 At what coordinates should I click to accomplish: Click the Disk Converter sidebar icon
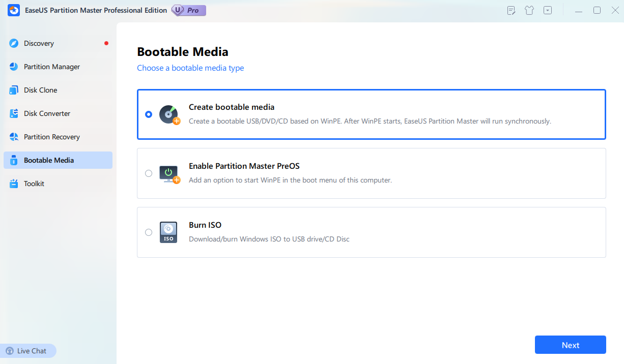(x=14, y=113)
